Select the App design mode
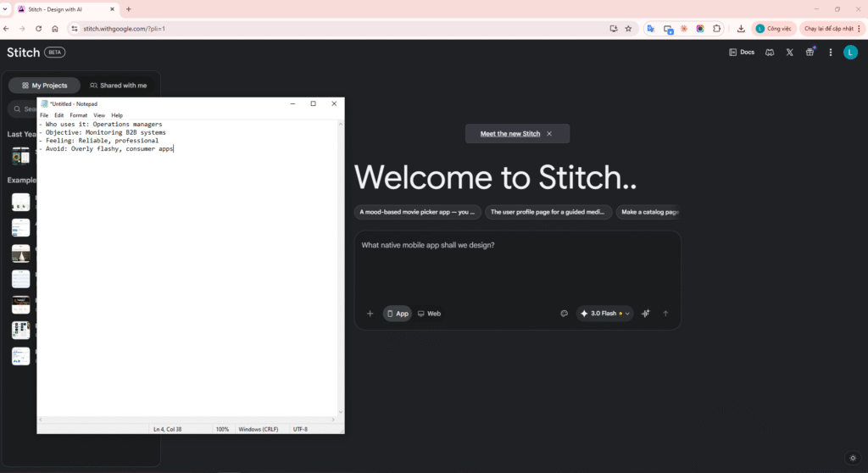The height and width of the screenshot is (473, 868). [x=397, y=314]
